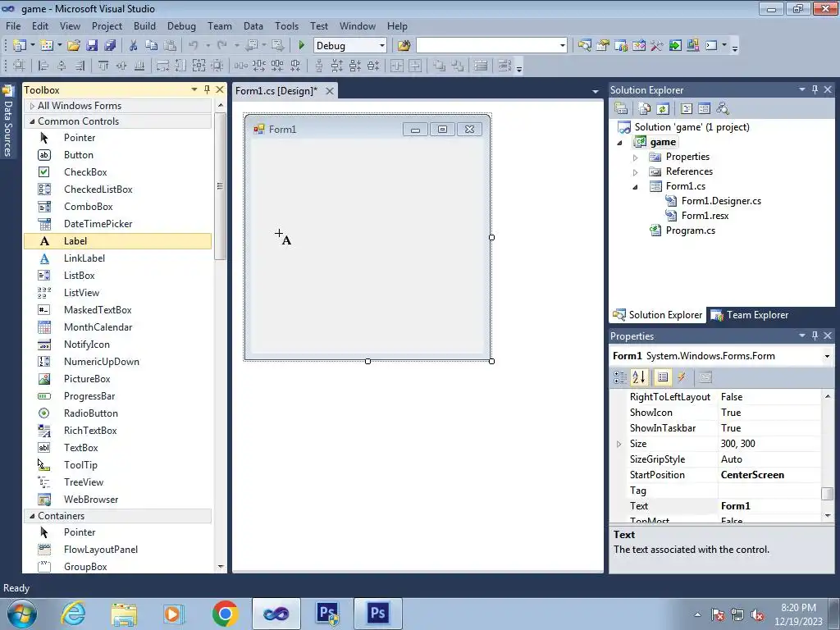Open the Find combo box dropdown arrow
This screenshot has height=630, width=840.
point(562,46)
